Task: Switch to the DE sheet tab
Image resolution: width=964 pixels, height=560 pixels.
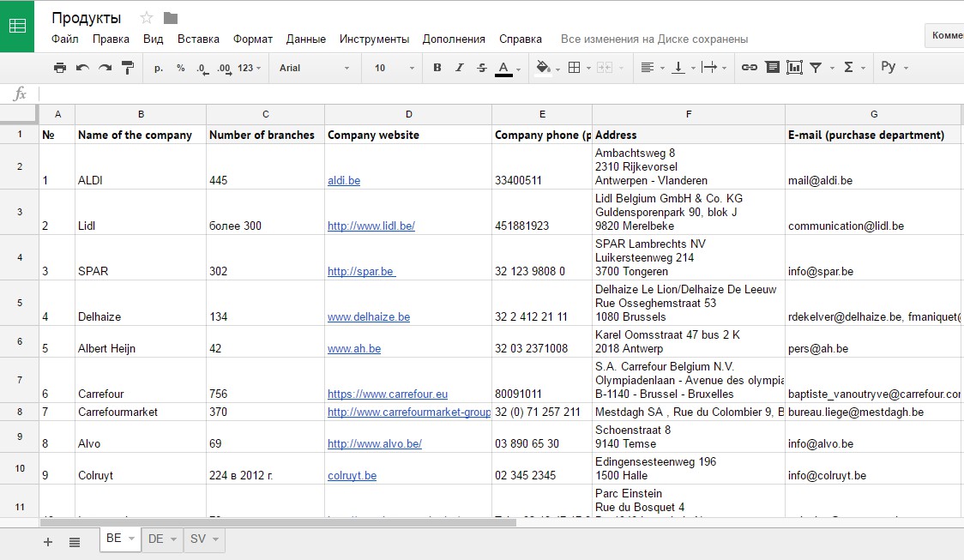Action: point(155,539)
